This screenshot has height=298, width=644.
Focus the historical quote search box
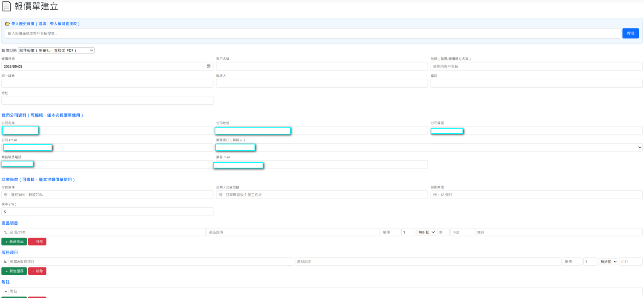312,33
